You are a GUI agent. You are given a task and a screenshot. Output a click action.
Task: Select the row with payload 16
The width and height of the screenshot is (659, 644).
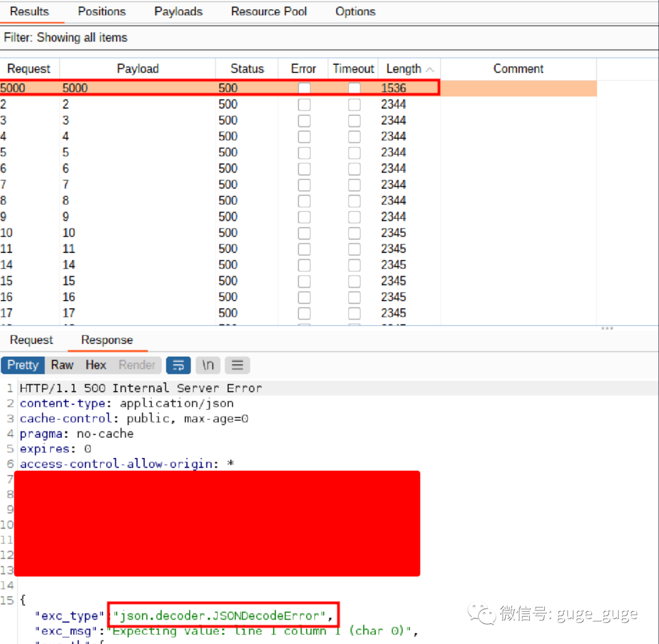[298, 297]
